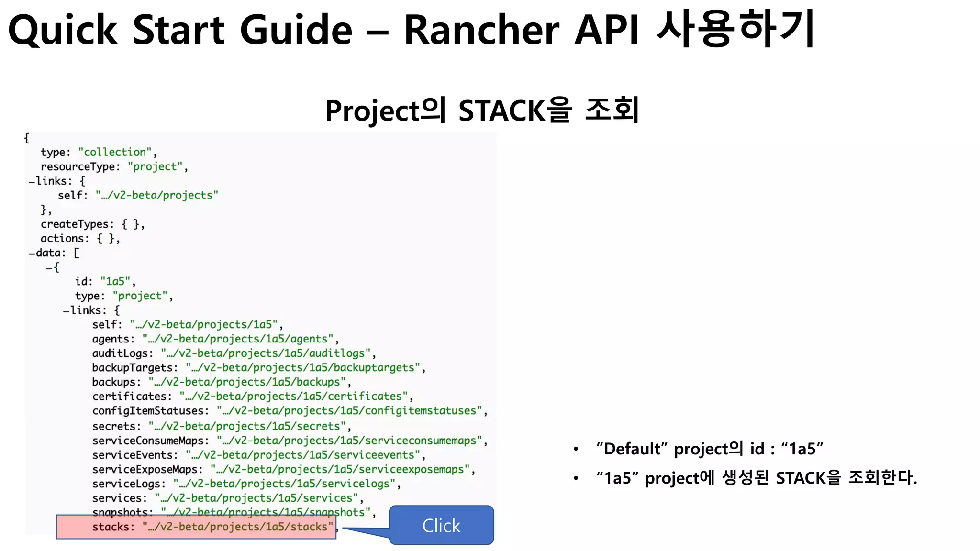The image size is (980, 551).
Task: Open the configItemStatuses link
Action: (349, 410)
